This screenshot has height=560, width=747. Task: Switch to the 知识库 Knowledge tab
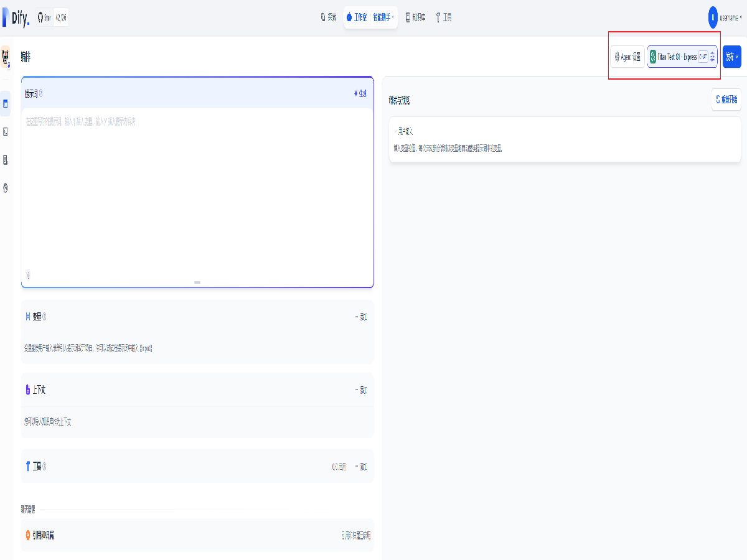click(x=415, y=17)
